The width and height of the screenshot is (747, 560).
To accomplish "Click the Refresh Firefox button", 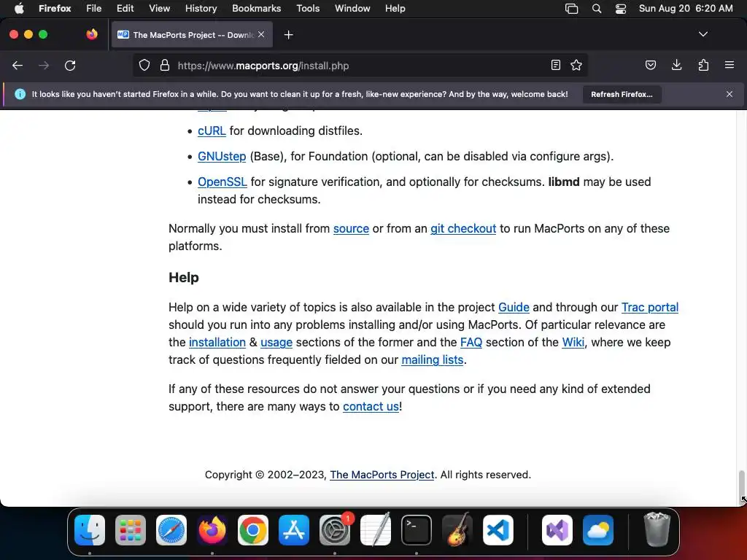I will click(622, 94).
